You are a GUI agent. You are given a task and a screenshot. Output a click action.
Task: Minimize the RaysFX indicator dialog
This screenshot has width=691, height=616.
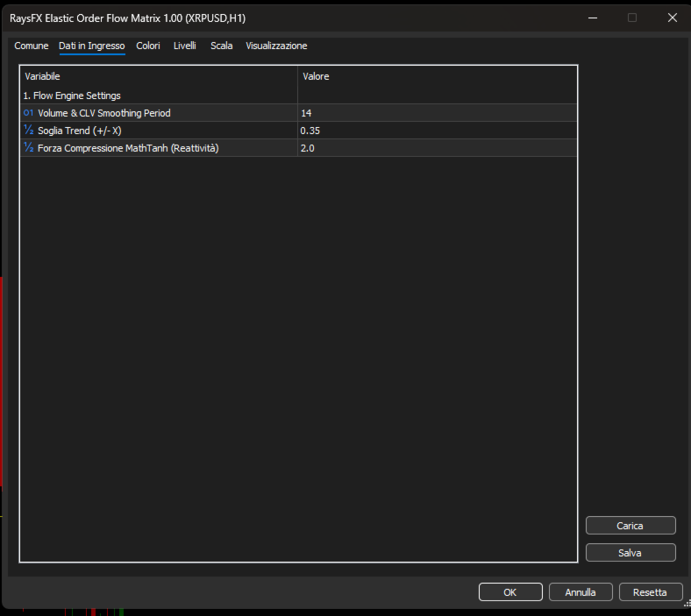pyautogui.click(x=593, y=18)
